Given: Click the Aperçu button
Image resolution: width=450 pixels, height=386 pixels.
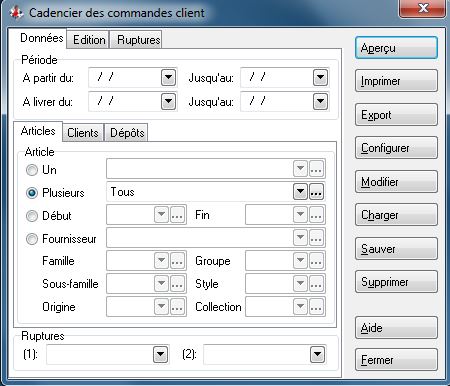Looking at the screenshot, I should (396, 48).
